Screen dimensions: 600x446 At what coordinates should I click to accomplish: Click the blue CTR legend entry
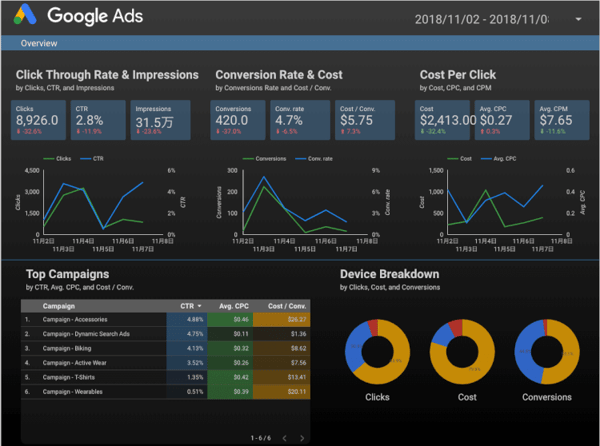[x=92, y=159]
